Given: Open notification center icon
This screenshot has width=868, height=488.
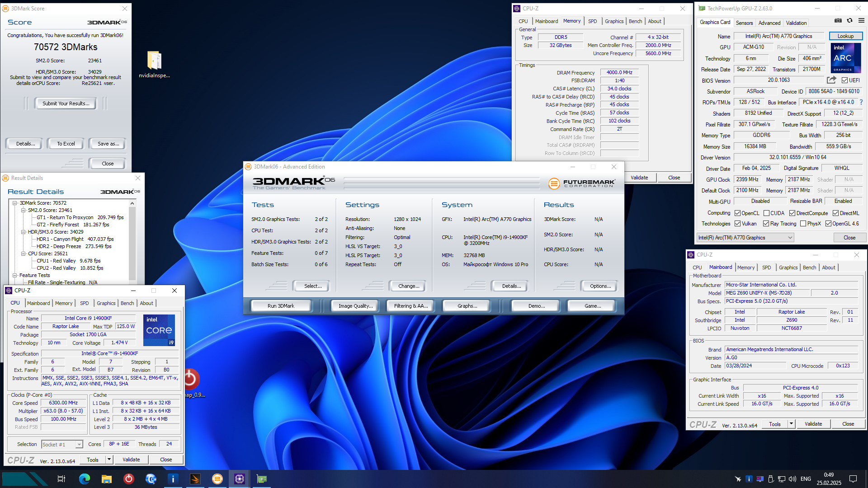Looking at the screenshot, I should click(x=853, y=479).
